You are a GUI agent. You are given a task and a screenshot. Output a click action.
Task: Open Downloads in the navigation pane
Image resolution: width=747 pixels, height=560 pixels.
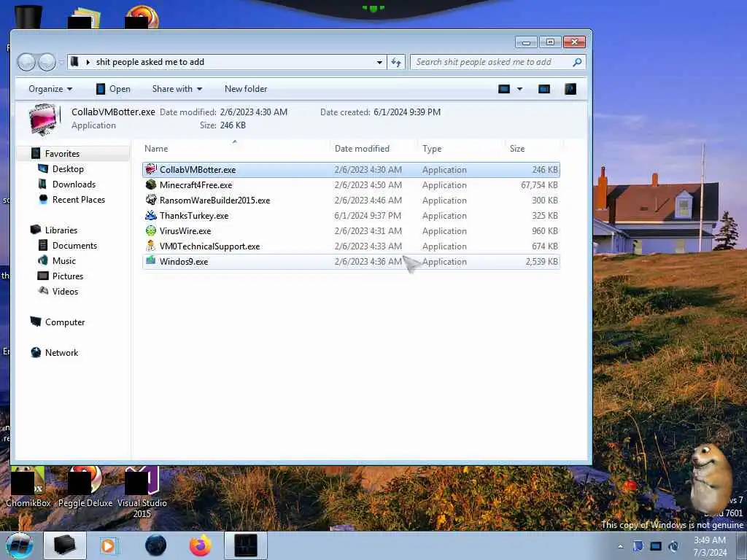pos(74,184)
